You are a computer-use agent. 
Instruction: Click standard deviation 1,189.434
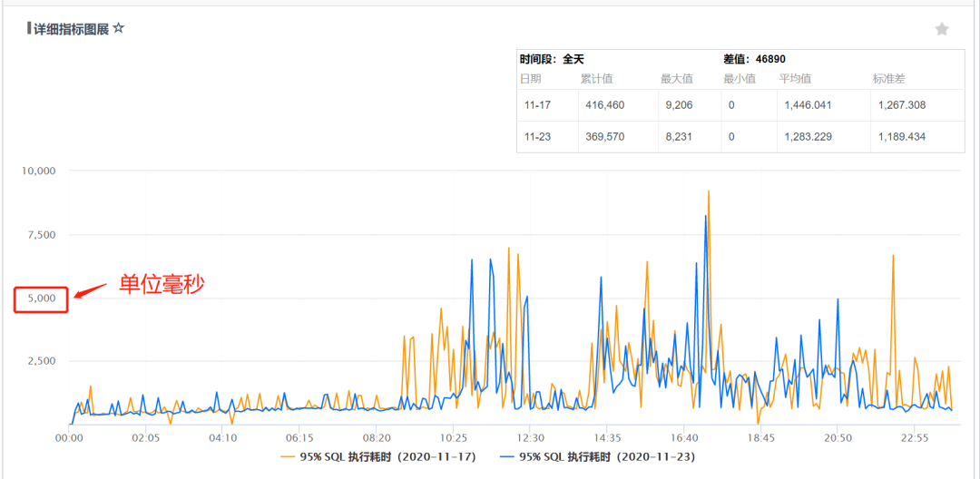[901, 137]
